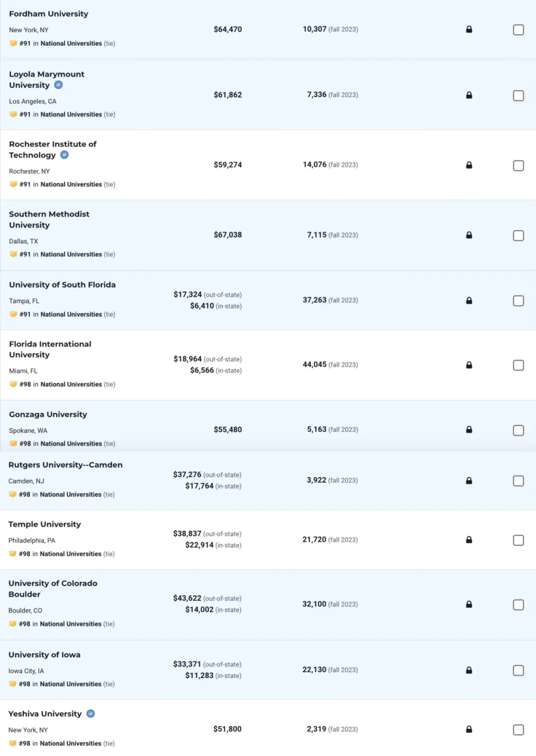Tick the Rutgers University--Camden checkbox
The image size is (536, 756).
tap(518, 481)
